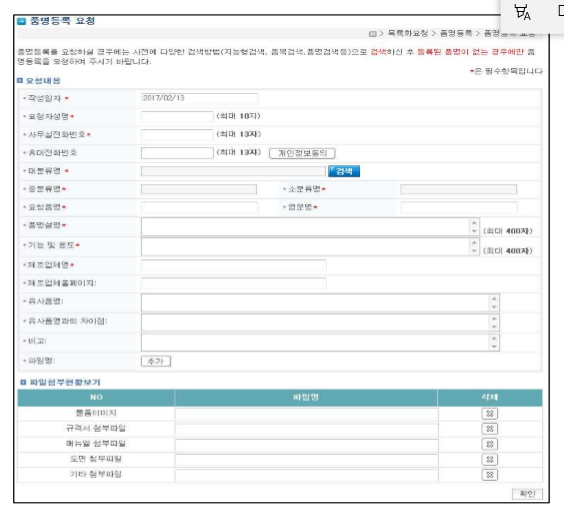Focus the 요청자성명 input field
Screen dimensions: 564x512
(x=177, y=117)
